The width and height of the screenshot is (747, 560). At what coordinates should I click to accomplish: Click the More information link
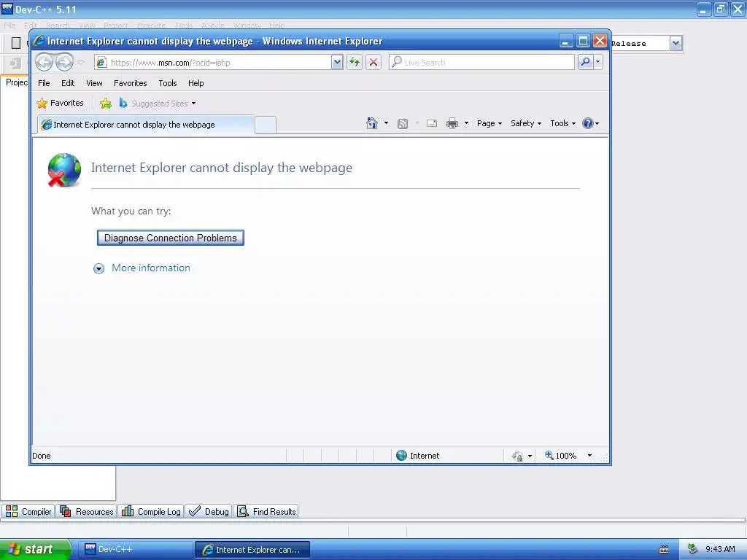pos(151,268)
